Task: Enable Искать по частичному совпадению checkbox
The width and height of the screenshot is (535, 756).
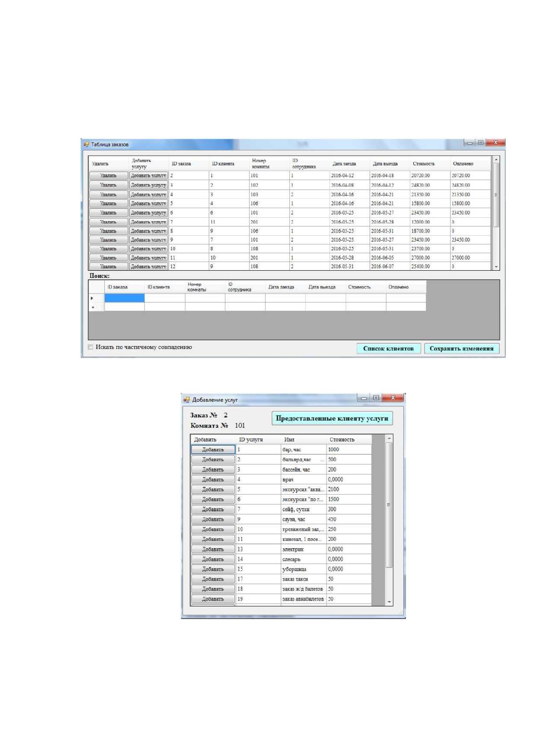Action: tap(91, 347)
